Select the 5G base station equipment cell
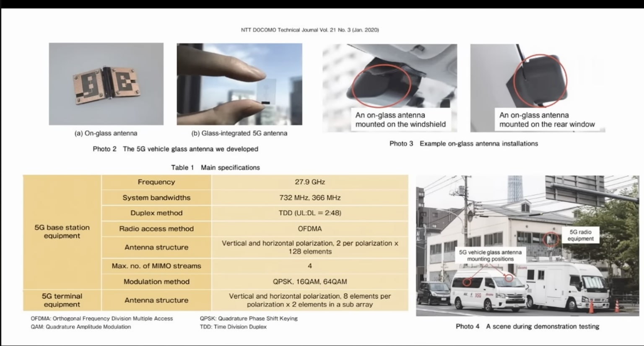The image size is (644, 346). click(61, 232)
